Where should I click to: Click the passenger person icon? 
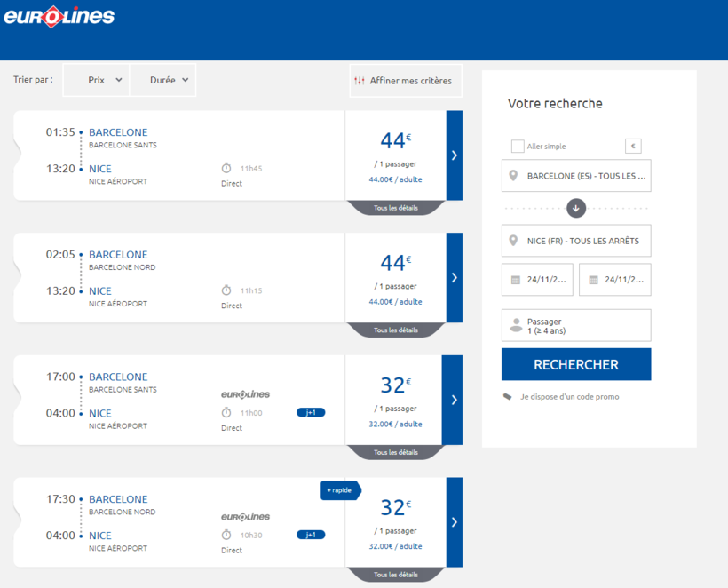click(x=515, y=326)
